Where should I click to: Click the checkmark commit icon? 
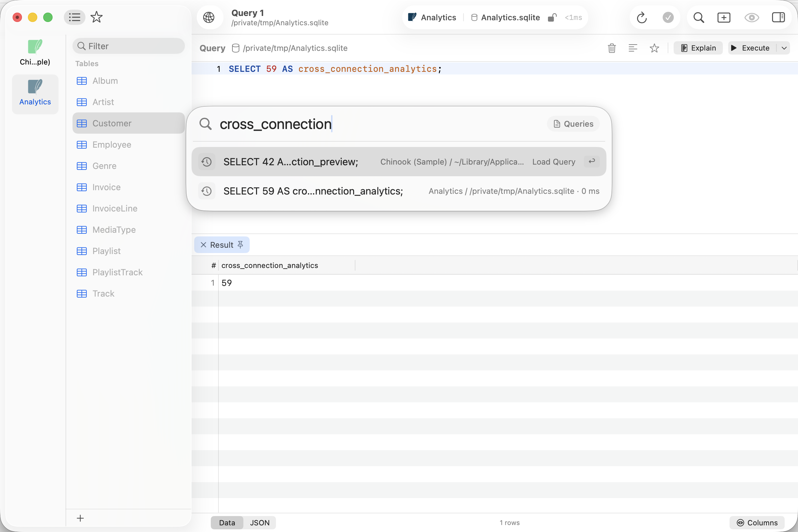tap(668, 17)
